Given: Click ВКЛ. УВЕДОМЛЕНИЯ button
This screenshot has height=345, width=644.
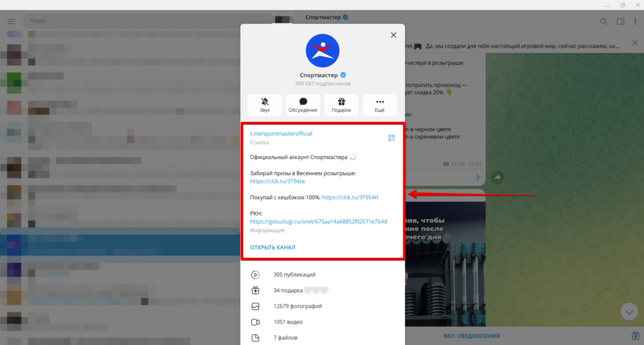Looking at the screenshot, I should tap(472, 336).
